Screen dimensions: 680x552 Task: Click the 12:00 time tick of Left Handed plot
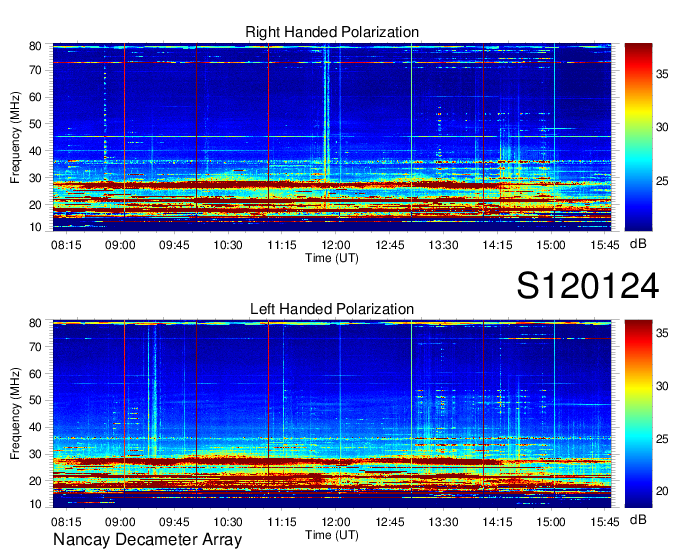[x=336, y=522]
